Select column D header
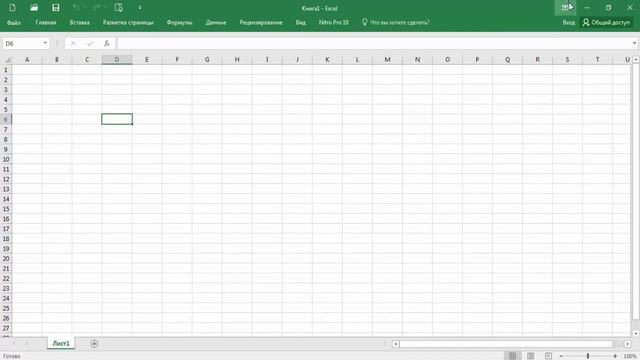The image size is (640, 360). 117,60
